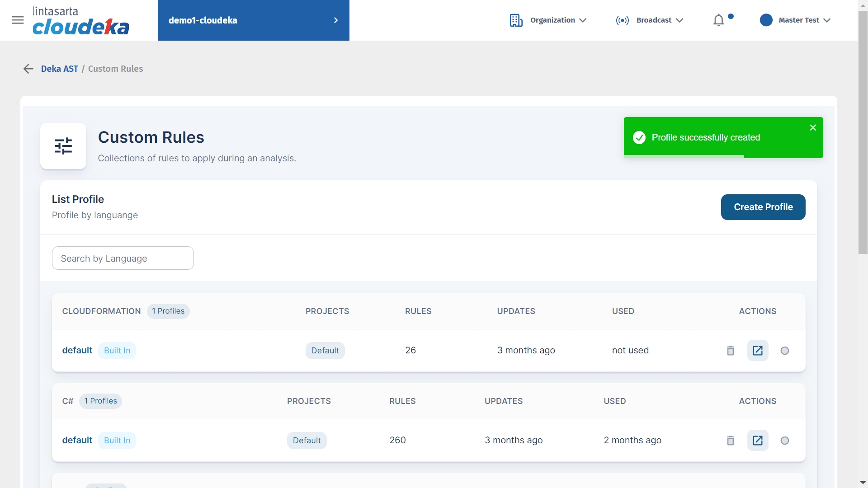Expand the Organization dropdown

[x=548, y=20]
